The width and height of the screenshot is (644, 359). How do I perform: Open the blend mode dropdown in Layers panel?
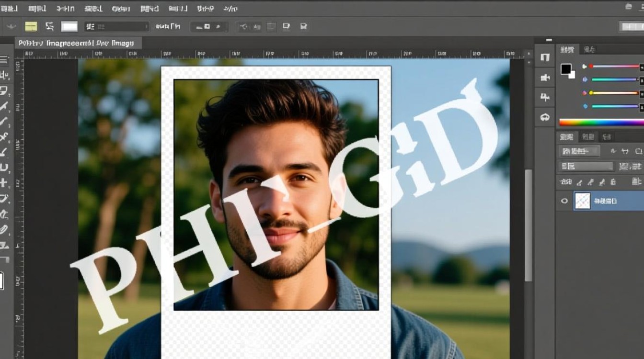coord(579,151)
